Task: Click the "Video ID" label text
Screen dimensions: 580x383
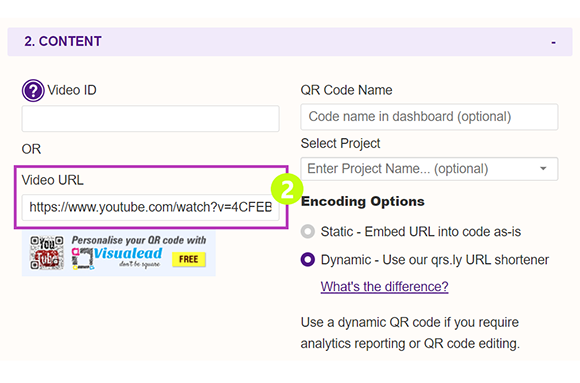Action: (72, 90)
